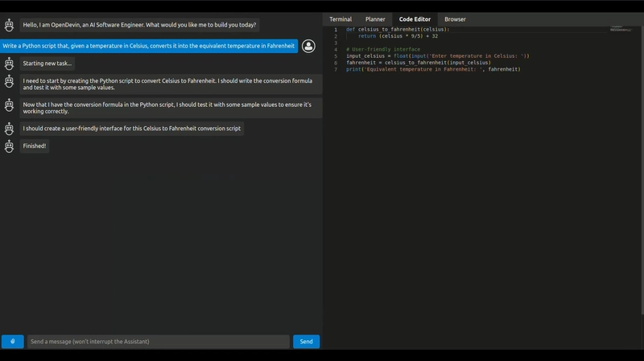This screenshot has width=644, height=361.
Task: Click the robot avatar beside 'Starting new task...'
Action: pos(10,64)
